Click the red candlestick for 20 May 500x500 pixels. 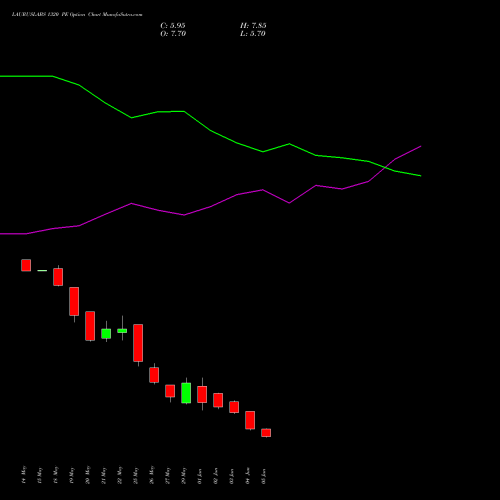click(x=90, y=326)
